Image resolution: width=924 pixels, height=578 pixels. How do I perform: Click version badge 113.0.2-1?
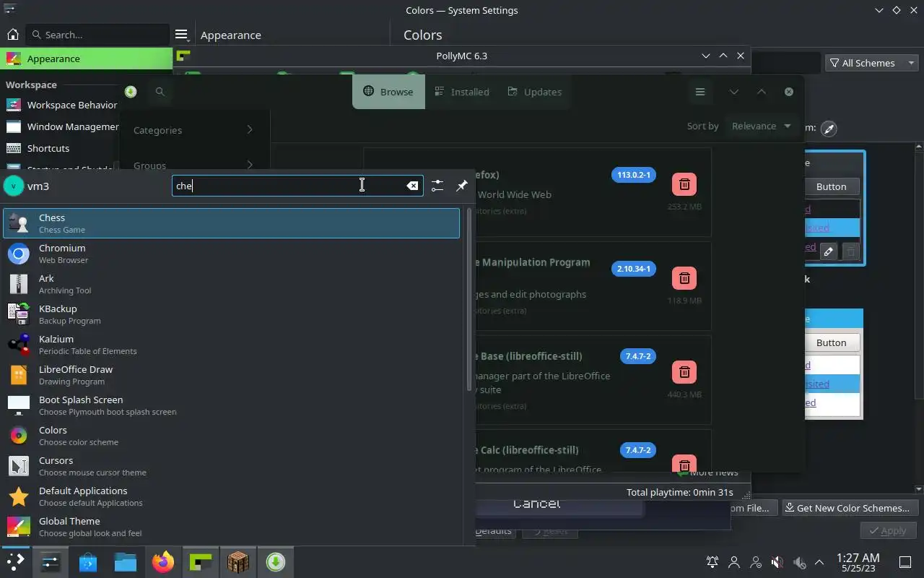pyautogui.click(x=634, y=175)
